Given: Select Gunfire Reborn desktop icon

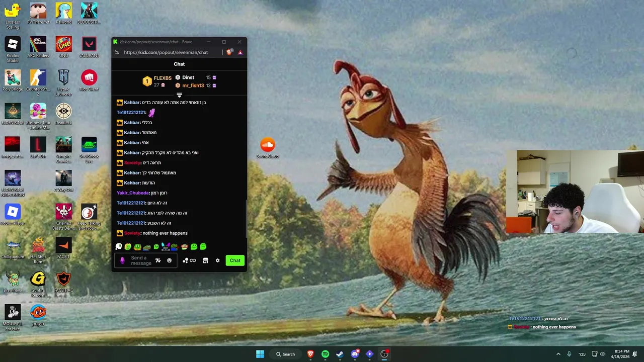Looking at the screenshot, I should point(38,284).
